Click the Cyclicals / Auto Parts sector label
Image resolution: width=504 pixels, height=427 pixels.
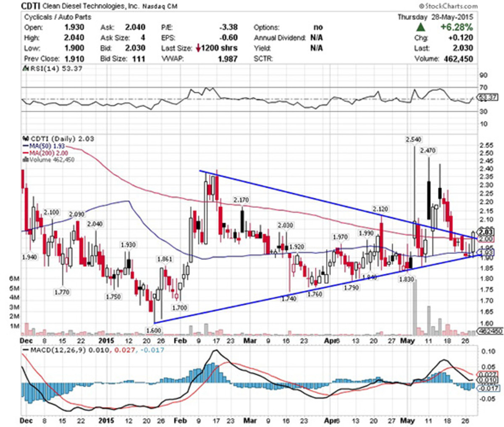coord(58,17)
